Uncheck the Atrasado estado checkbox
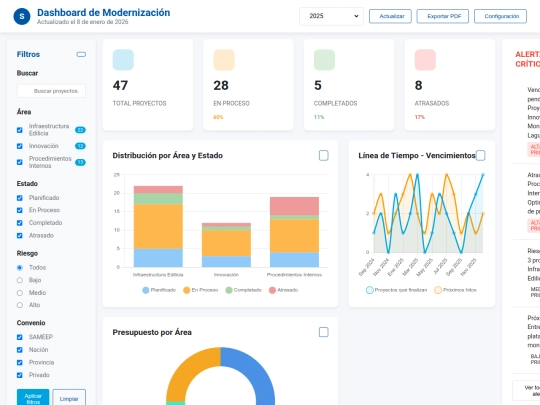Viewport: 540px width, 405px height. pyautogui.click(x=20, y=236)
